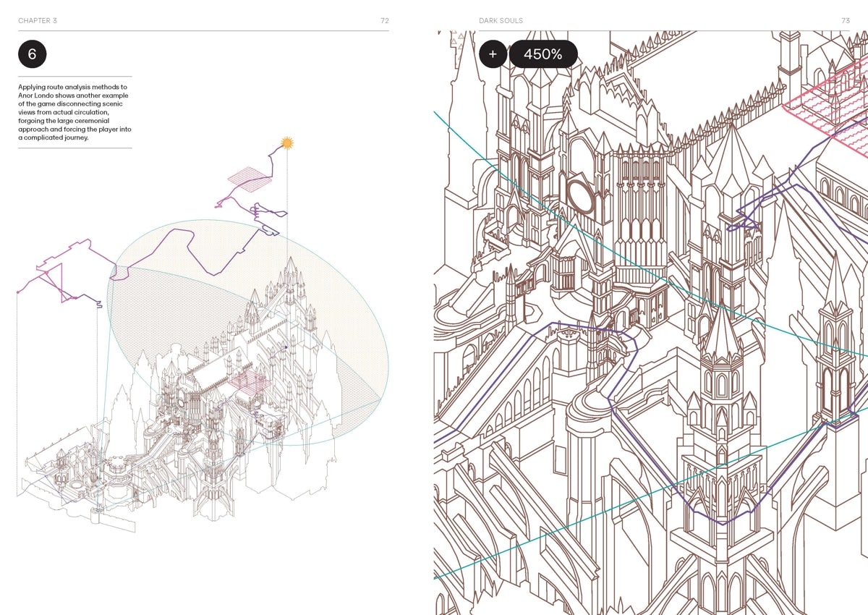Click the Anor Londo caption paragraph

(x=75, y=112)
